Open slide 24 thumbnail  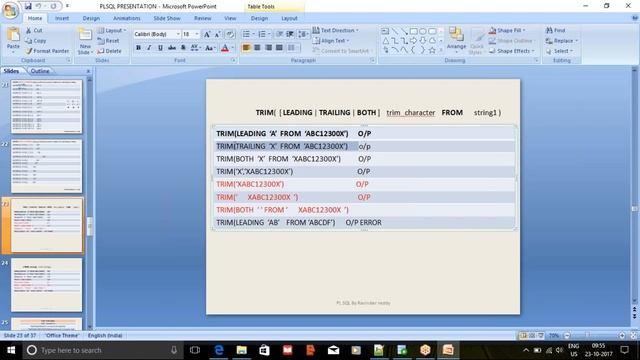47,285
